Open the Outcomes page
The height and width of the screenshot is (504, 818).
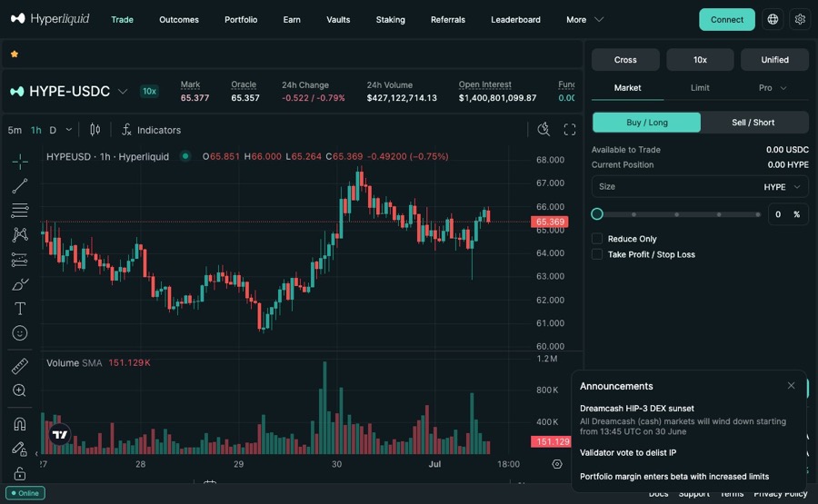click(x=179, y=20)
